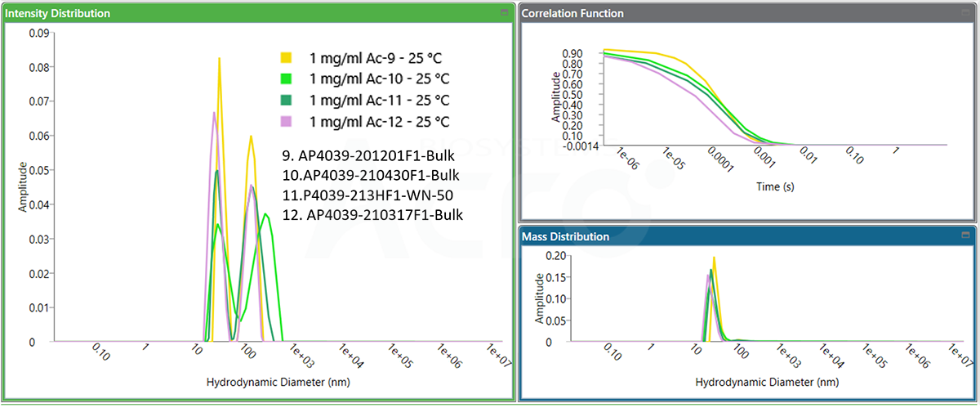
Task: Select the Correlation Function panel title
Action: pyautogui.click(x=572, y=14)
